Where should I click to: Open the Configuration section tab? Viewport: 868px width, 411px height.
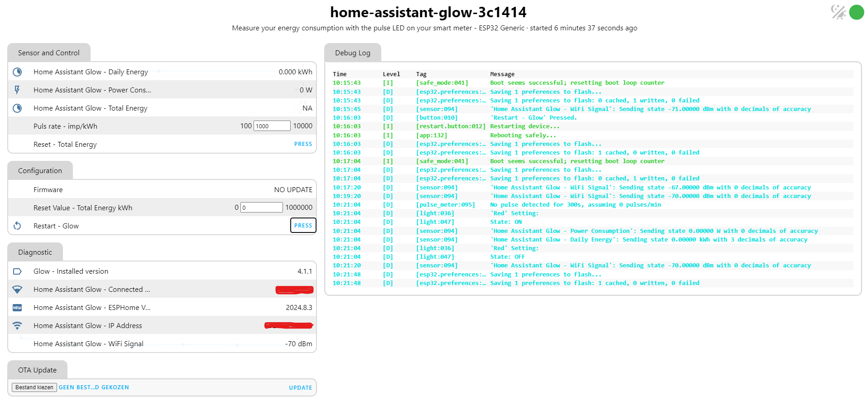point(40,170)
